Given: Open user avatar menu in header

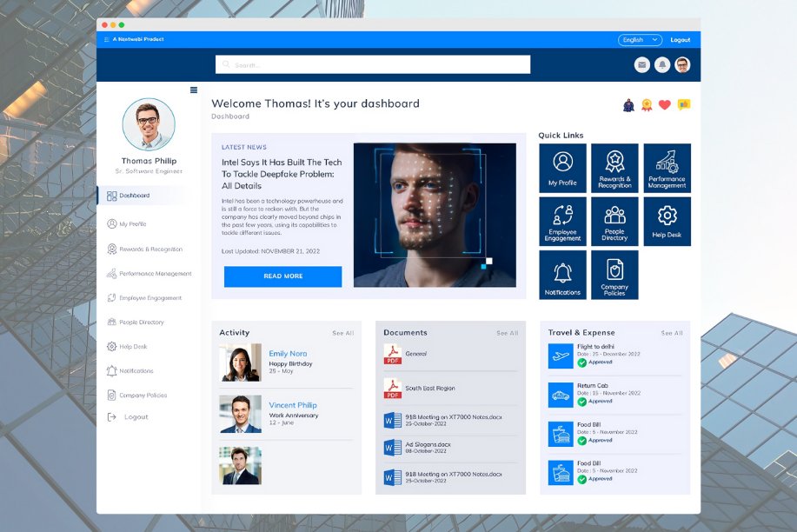Looking at the screenshot, I should click(682, 64).
